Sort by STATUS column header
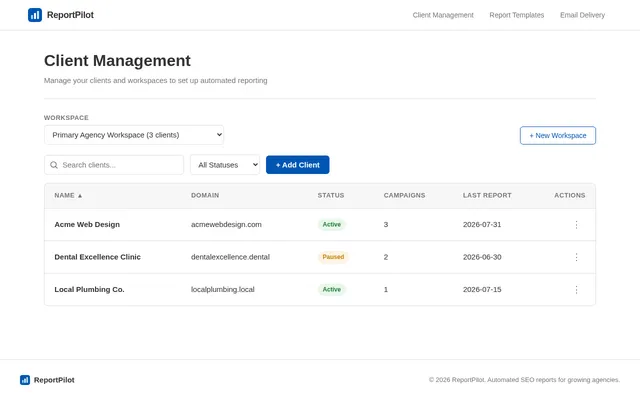 (x=331, y=196)
